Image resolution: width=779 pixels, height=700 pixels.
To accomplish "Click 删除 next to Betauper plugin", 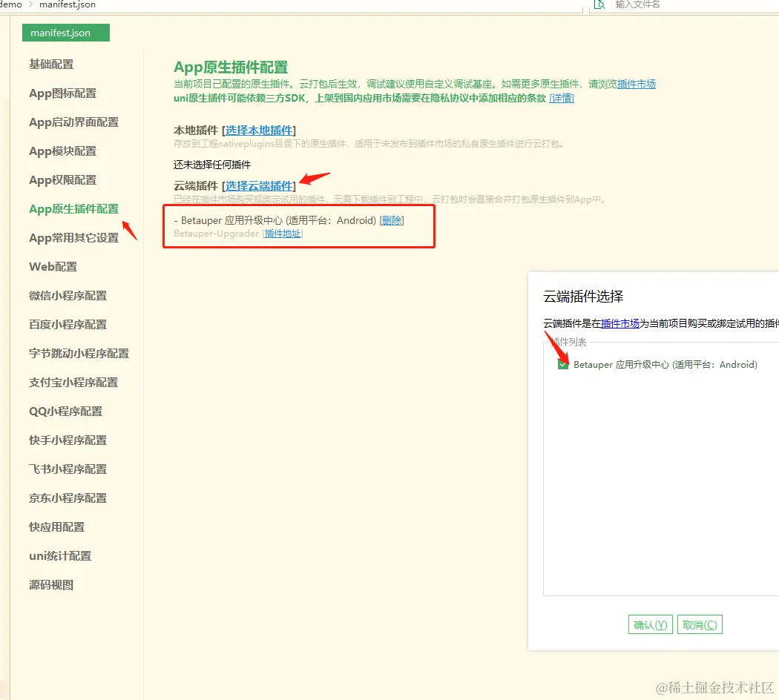I will [x=392, y=220].
